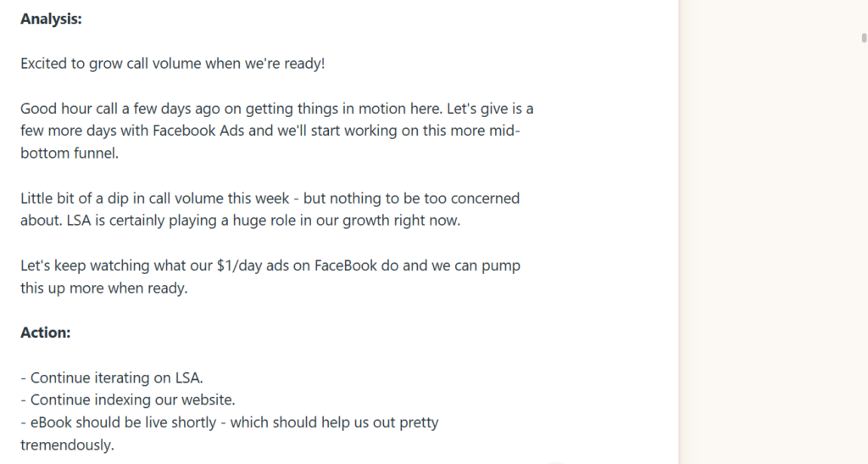The image size is (868, 464).
Task: Click the word "FaceBook" in ads sentence
Action: [346, 266]
